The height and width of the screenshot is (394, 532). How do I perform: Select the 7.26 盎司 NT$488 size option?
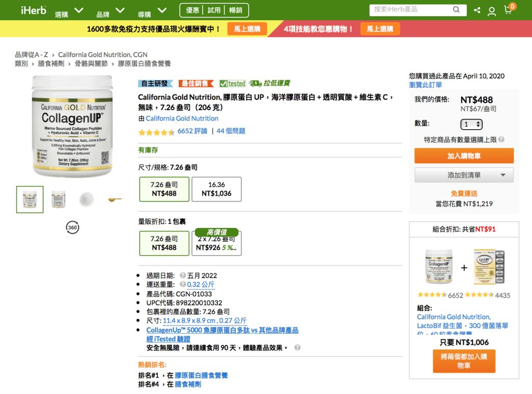[164, 189]
